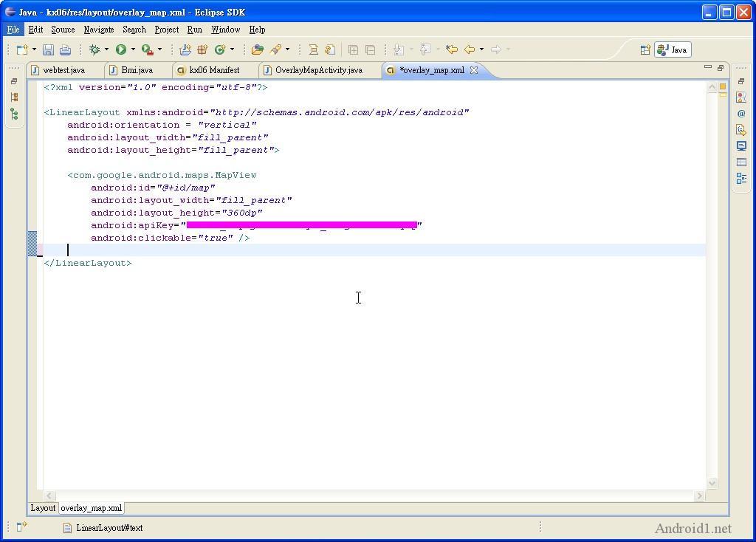Click the New Java Project icon
Image resolution: width=756 pixels, height=542 pixels.
coord(185,49)
